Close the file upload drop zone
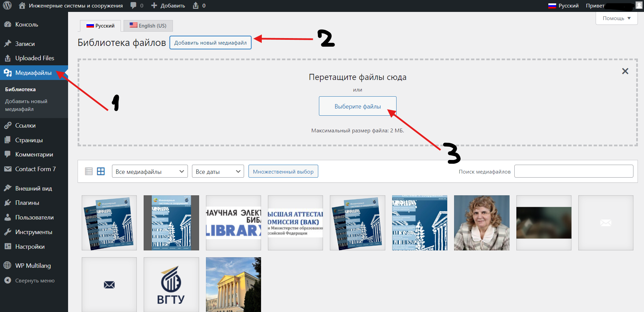644x312 pixels. tap(625, 71)
